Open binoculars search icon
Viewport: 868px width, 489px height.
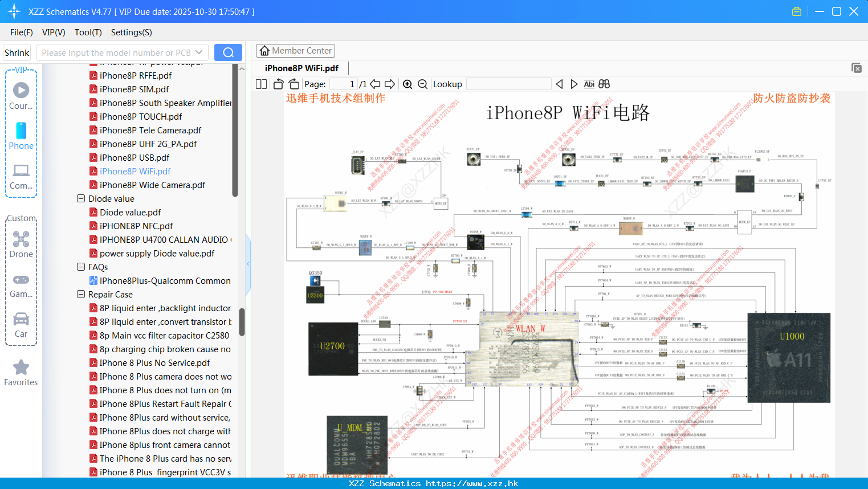click(604, 84)
